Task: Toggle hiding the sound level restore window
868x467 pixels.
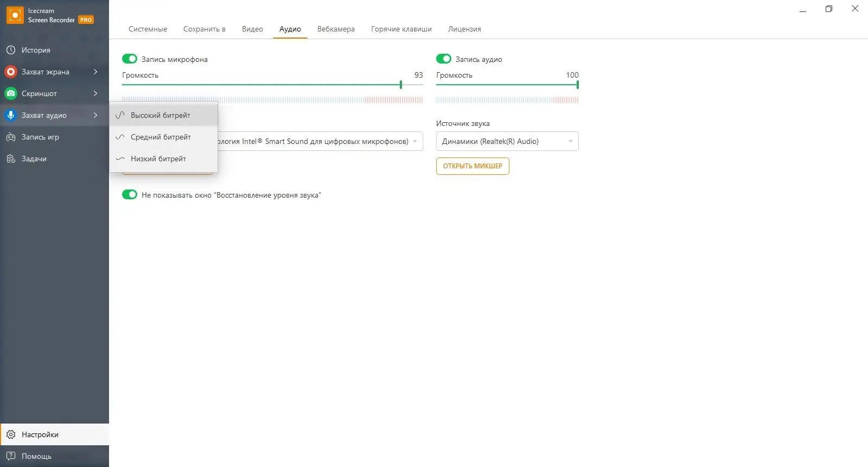Action: tap(130, 194)
